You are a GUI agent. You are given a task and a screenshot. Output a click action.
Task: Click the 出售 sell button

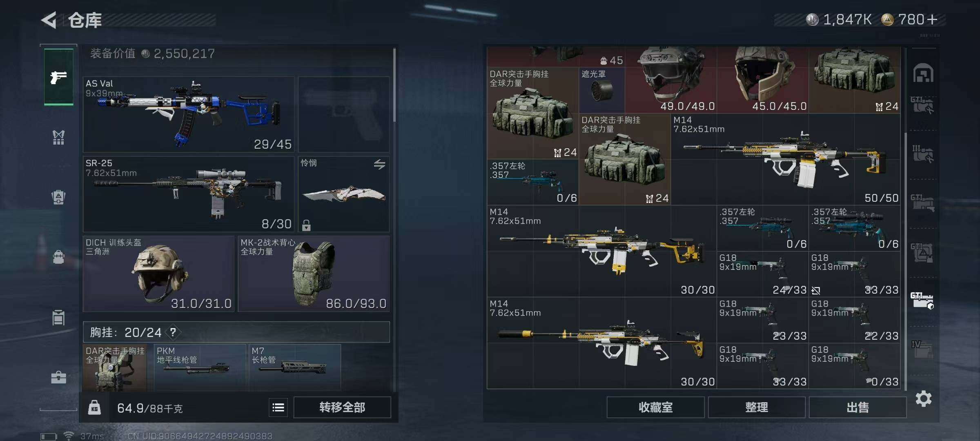(857, 408)
